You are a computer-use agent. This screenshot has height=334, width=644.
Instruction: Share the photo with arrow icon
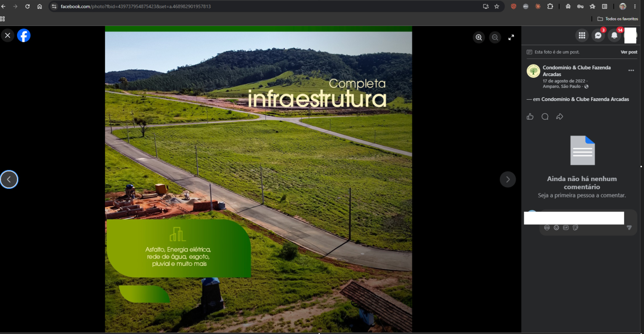560,117
